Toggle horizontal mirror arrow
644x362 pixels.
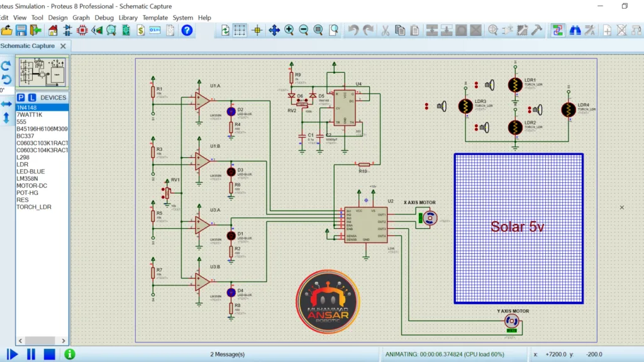(x=6, y=104)
